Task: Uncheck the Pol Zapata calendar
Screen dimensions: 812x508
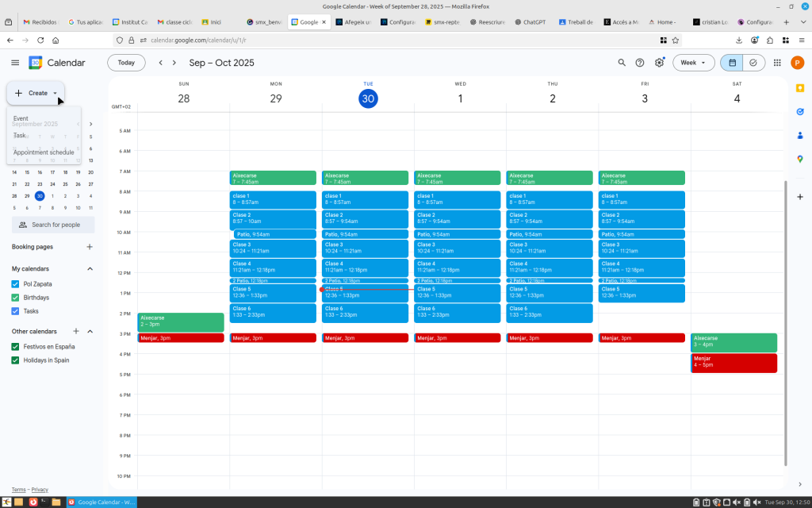Action: (x=16, y=284)
